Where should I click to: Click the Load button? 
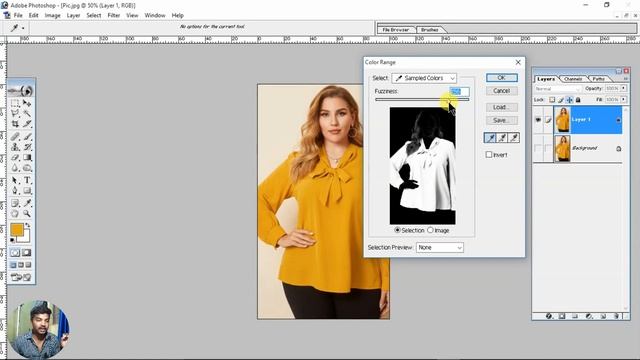click(x=502, y=107)
